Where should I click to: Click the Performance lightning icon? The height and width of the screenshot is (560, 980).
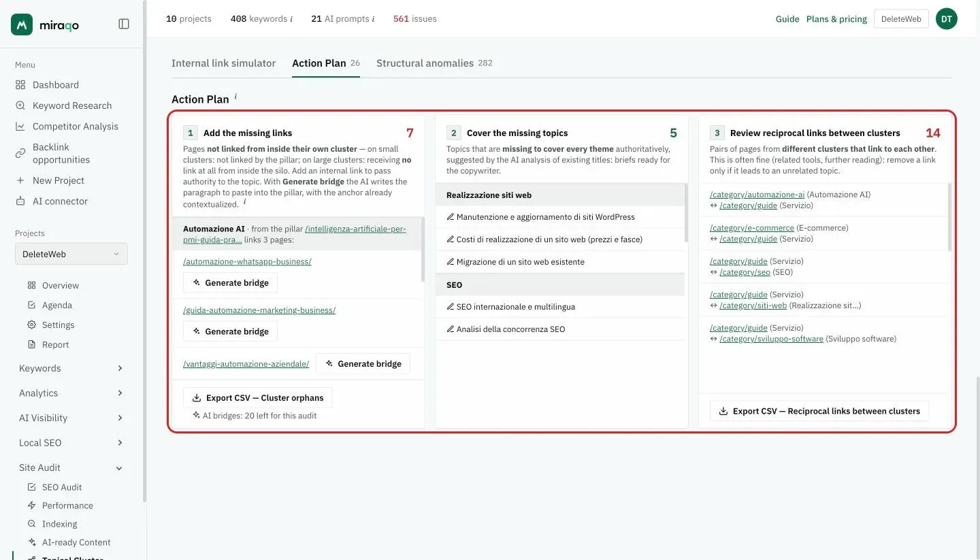pos(31,506)
